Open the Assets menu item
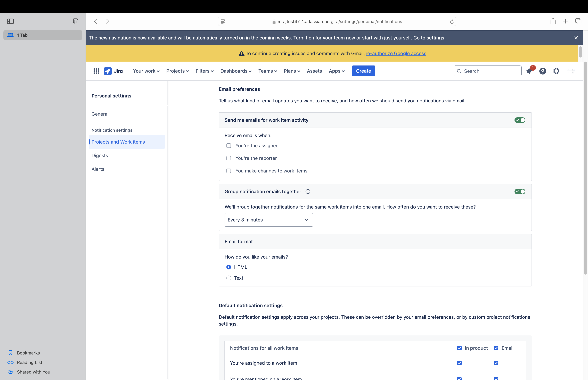588x380 pixels. tap(314, 71)
